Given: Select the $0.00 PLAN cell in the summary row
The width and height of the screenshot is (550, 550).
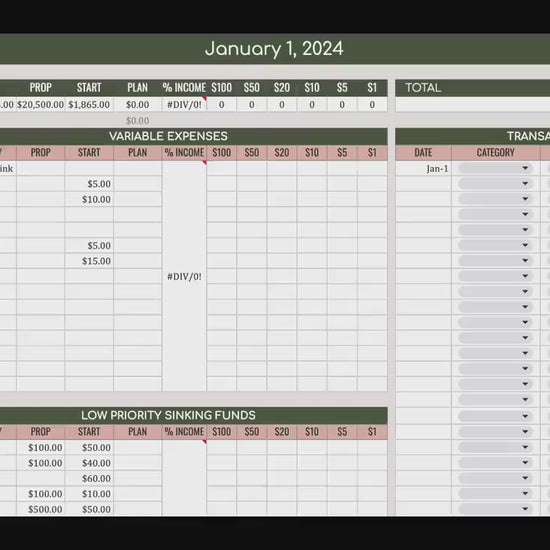Looking at the screenshot, I should pos(138,105).
